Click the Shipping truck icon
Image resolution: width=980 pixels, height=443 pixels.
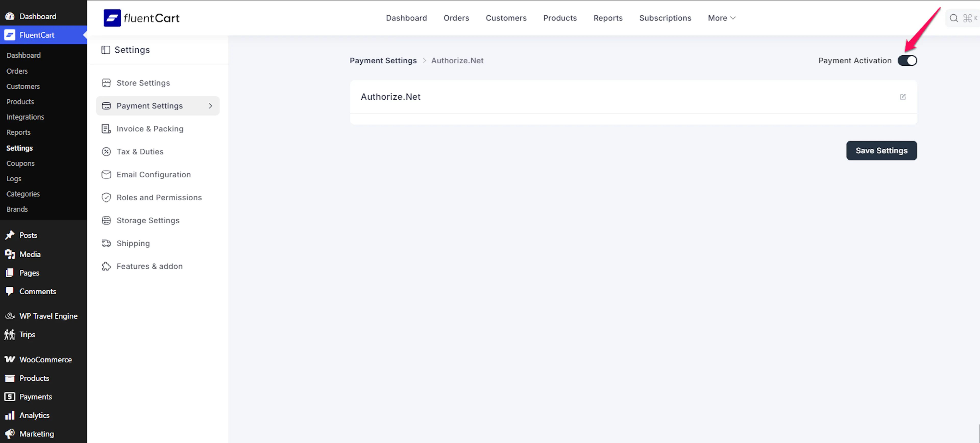coord(106,243)
